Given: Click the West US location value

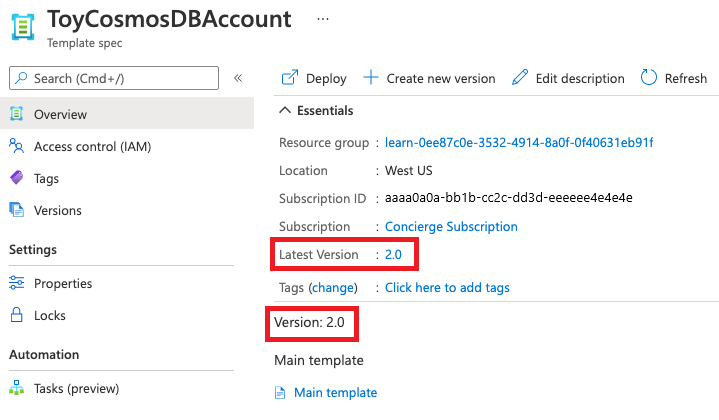Looking at the screenshot, I should click(x=409, y=171).
